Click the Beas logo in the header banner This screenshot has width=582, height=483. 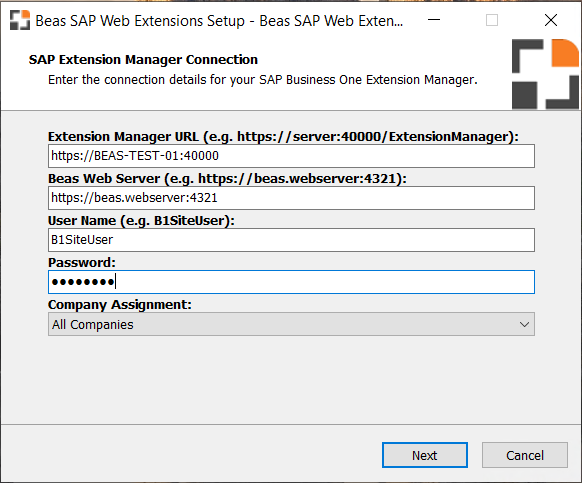click(545, 74)
